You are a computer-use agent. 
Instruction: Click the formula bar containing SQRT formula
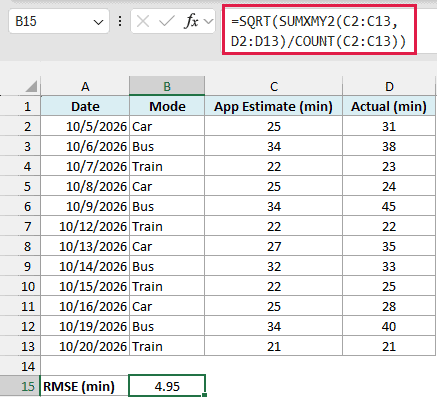(x=319, y=31)
